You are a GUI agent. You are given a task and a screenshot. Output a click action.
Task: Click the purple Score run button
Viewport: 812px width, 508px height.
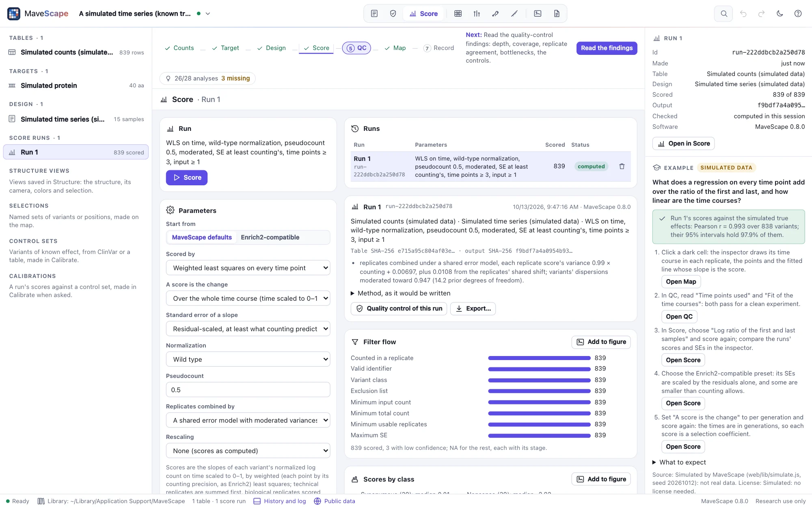pos(187,178)
